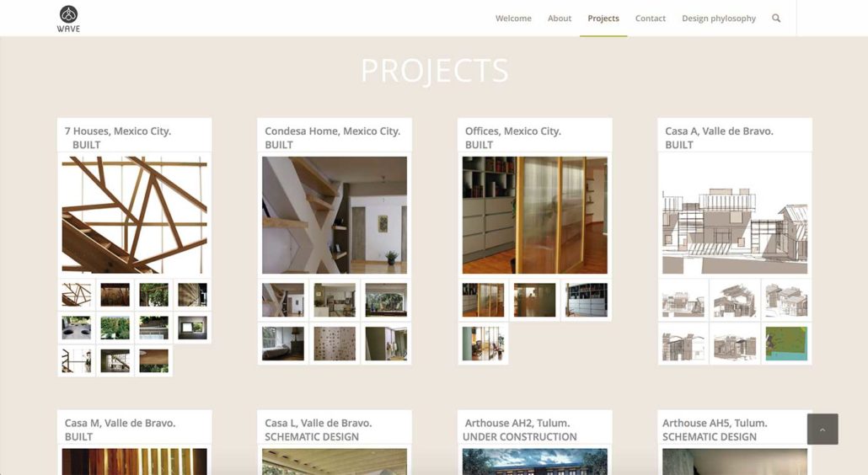The width and height of the screenshot is (868, 475).
Task: Select second thumbnail in 7 Houses first row
Action: click(115, 295)
